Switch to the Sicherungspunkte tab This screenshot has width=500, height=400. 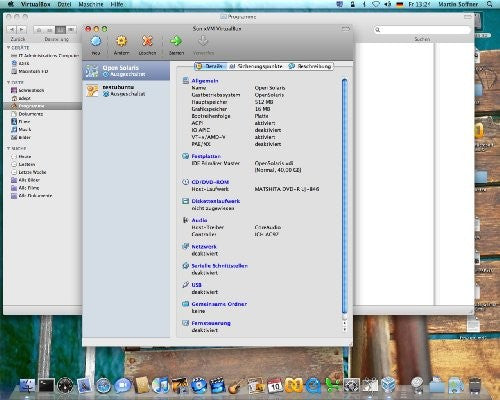pos(256,66)
